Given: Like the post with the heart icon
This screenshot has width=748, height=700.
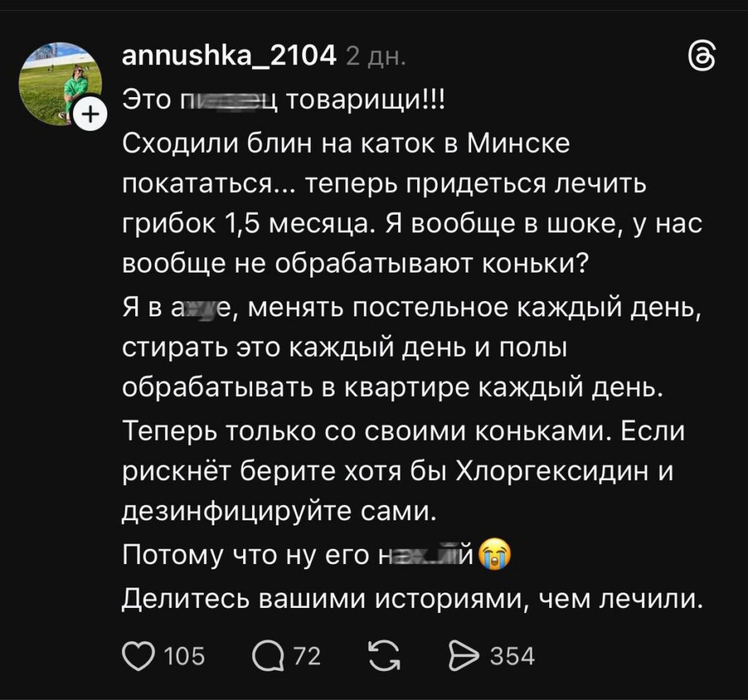Looking at the screenshot, I should (x=135, y=655).
